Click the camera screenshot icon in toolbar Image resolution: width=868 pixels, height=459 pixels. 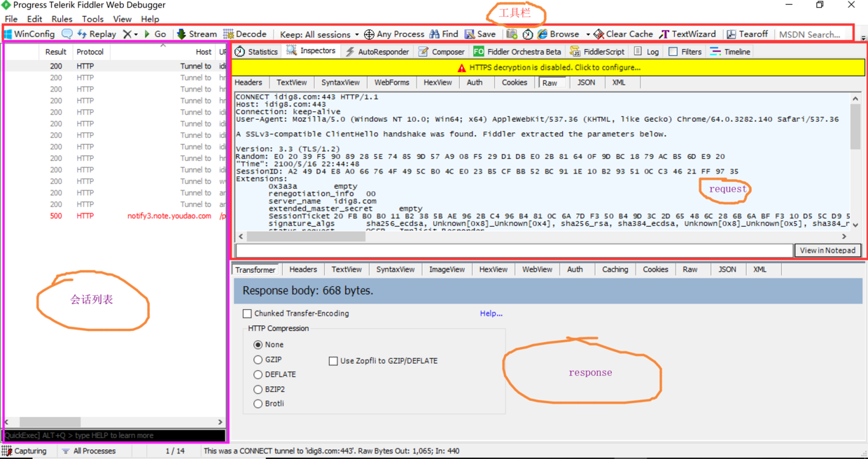click(512, 34)
